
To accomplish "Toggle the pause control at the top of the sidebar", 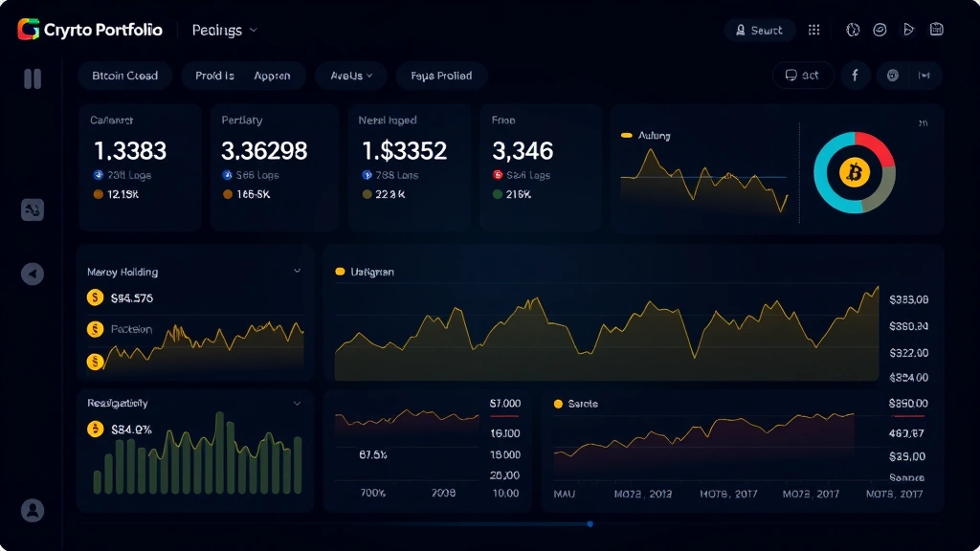I will [x=33, y=80].
